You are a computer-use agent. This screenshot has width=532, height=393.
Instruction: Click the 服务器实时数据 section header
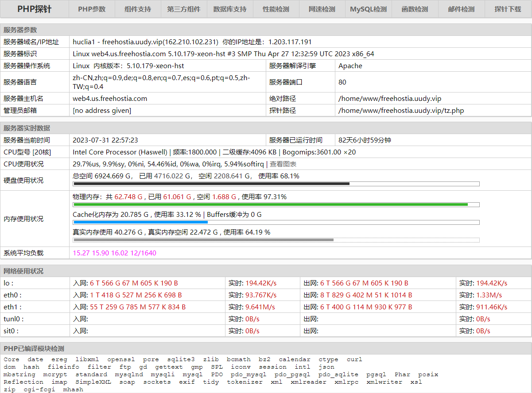[27, 128]
